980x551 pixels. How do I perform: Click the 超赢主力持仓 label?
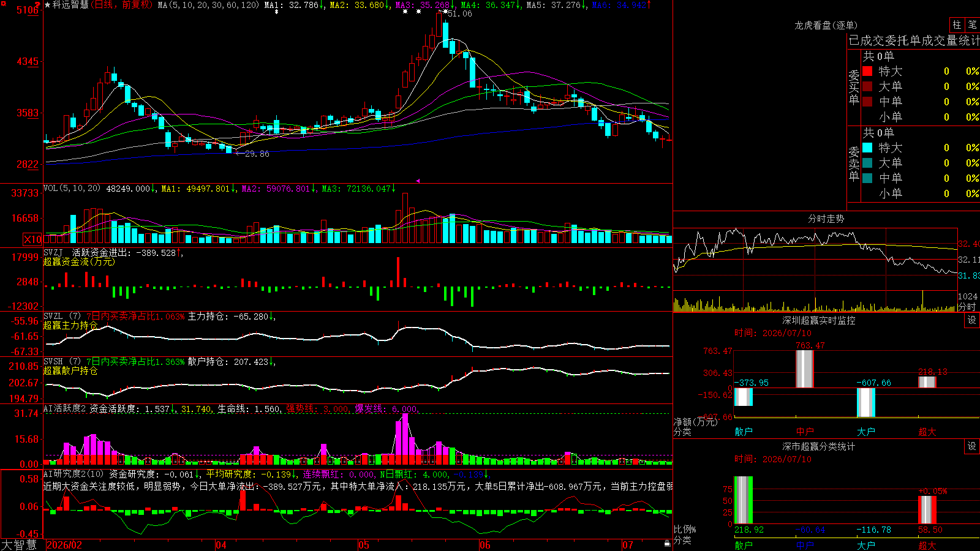coord(70,325)
